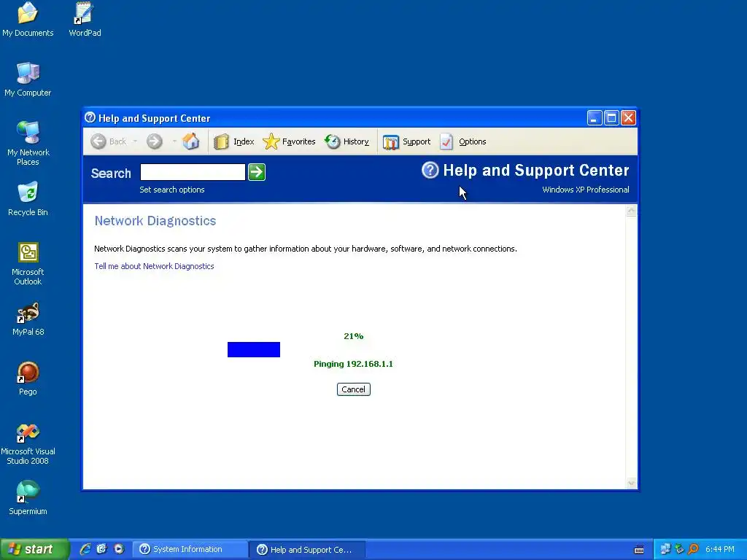The width and height of the screenshot is (747, 560).
Task: Expand the Back history dropdown arrow
Action: (135, 141)
